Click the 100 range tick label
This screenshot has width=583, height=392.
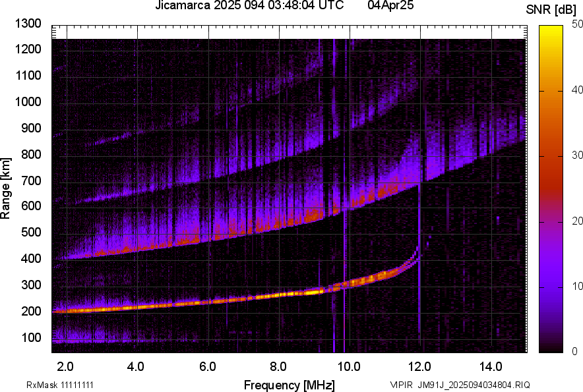(x=31, y=337)
